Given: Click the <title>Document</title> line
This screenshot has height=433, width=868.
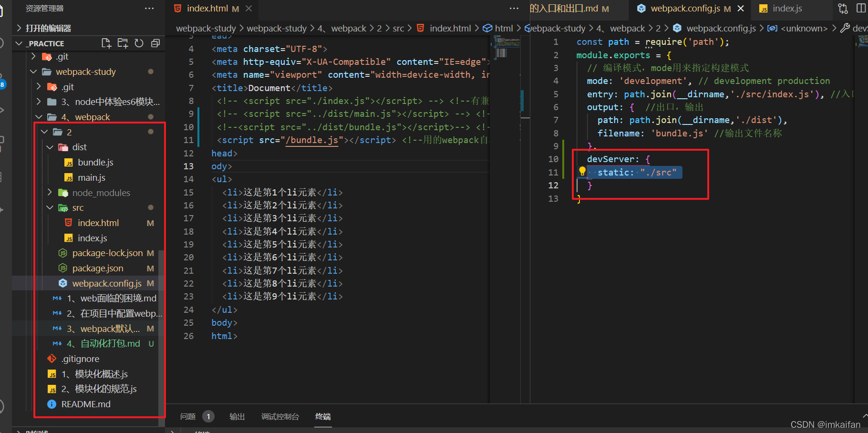Looking at the screenshot, I should (x=272, y=88).
